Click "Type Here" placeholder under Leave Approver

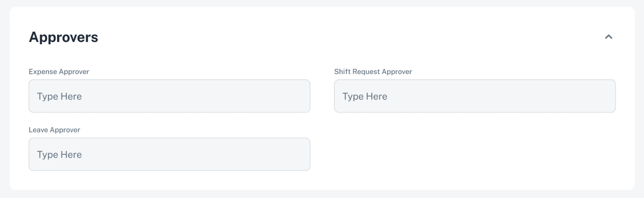click(59, 155)
